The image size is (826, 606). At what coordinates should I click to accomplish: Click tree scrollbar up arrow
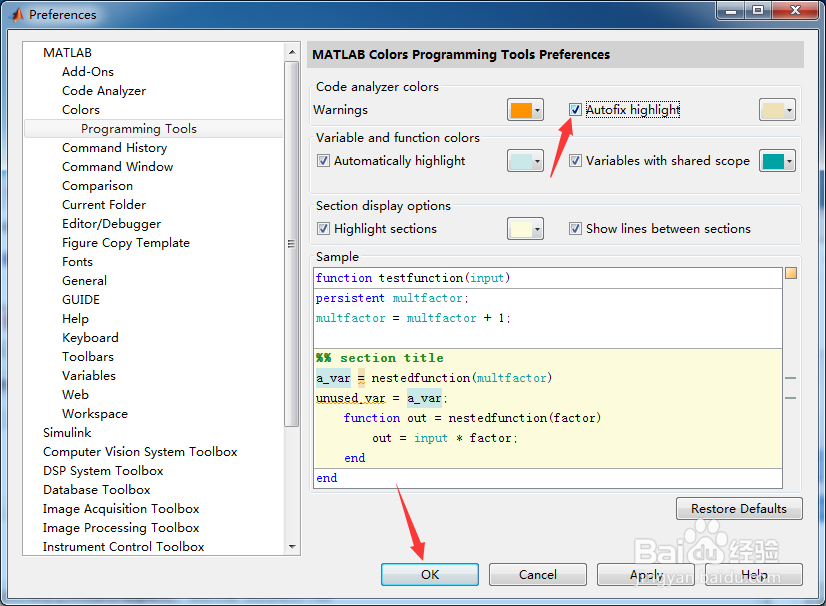click(292, 52)
